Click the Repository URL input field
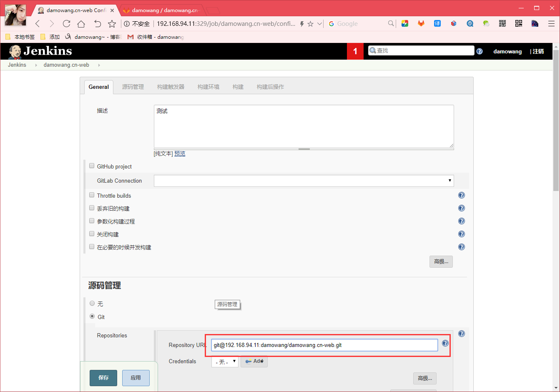Viewport: 560px width, 392px height. click(324, 345)
